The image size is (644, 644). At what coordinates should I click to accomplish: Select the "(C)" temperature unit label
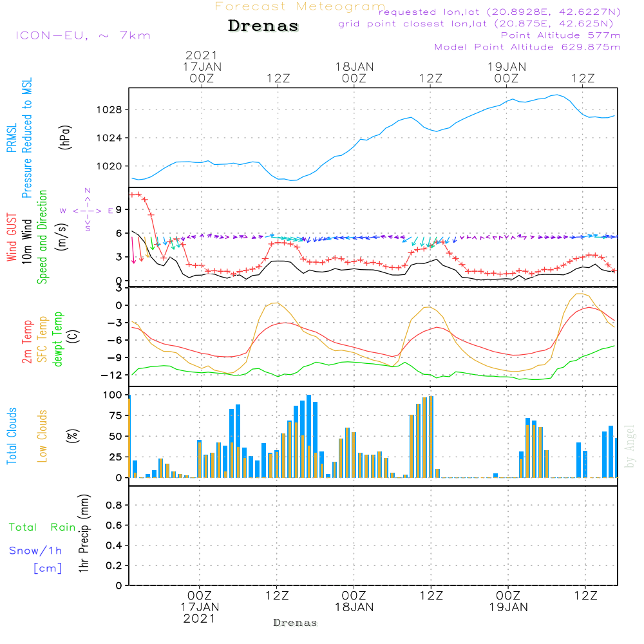coord(73,336)
